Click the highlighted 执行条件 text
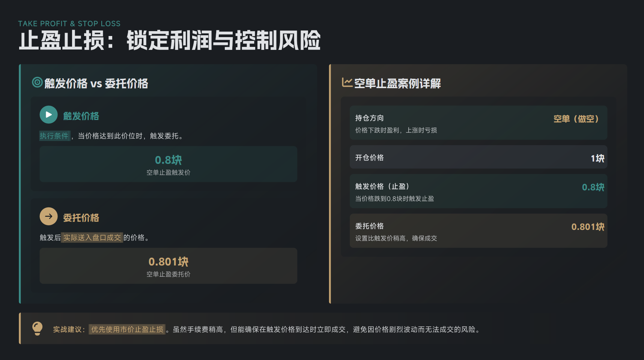644x360 pixels. 54,136
